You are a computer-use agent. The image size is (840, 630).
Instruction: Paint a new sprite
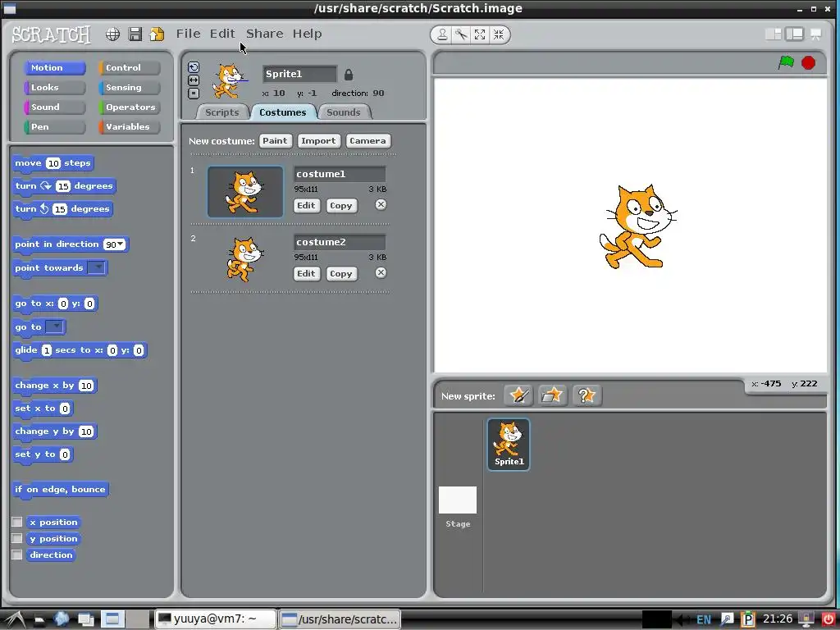pyautogui.click(x=518, y=396)
